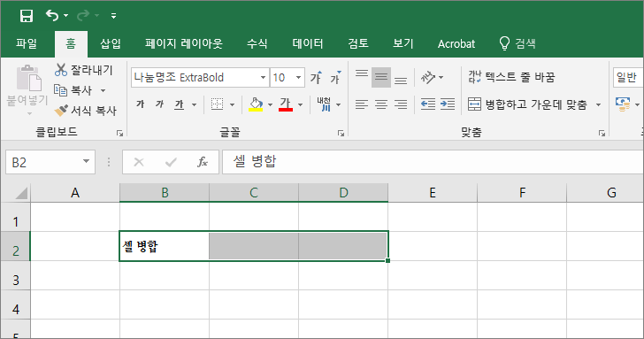
Task: Click the decrease indent icon
Action: (428, 104)
